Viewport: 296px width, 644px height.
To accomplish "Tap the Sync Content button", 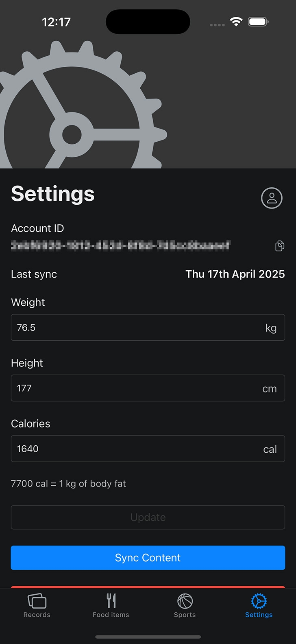I will pos(148,558).
